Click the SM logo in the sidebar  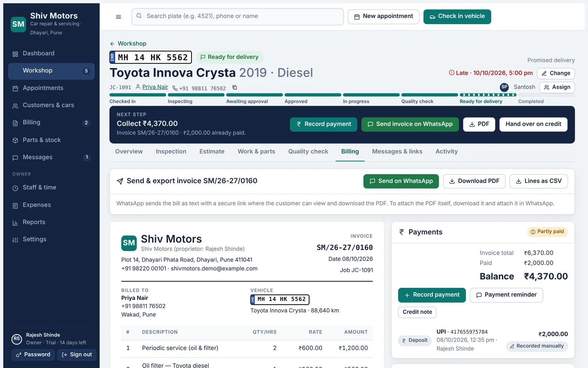18,24
